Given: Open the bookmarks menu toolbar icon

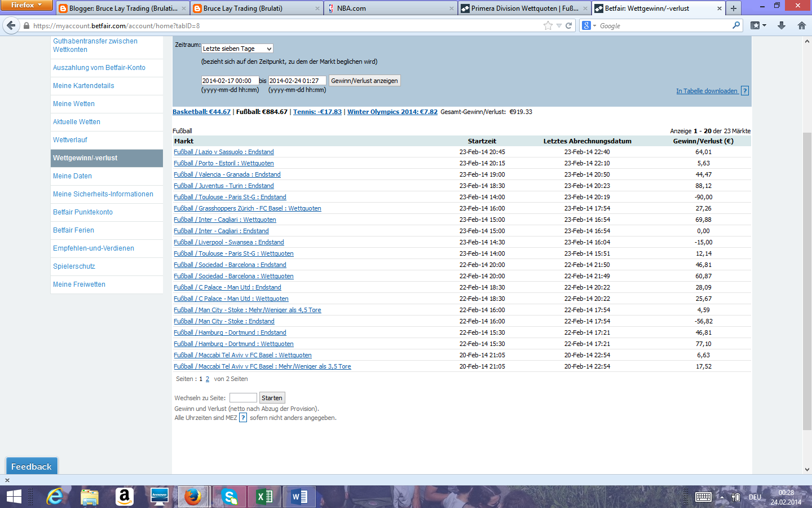Looking at the screenshot, I should pos(758,25).
